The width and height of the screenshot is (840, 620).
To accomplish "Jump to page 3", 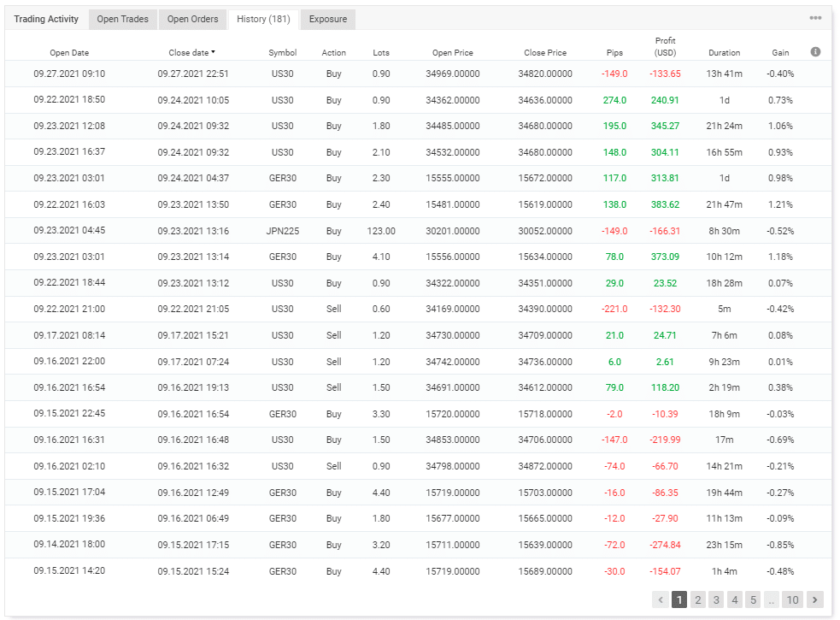I will [x=716, y=599].
